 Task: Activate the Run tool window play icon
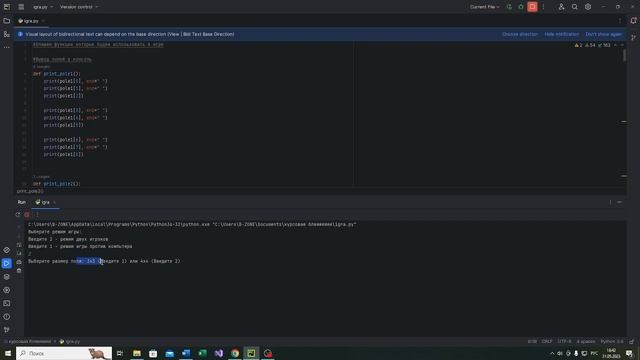[x=7, y=263]
